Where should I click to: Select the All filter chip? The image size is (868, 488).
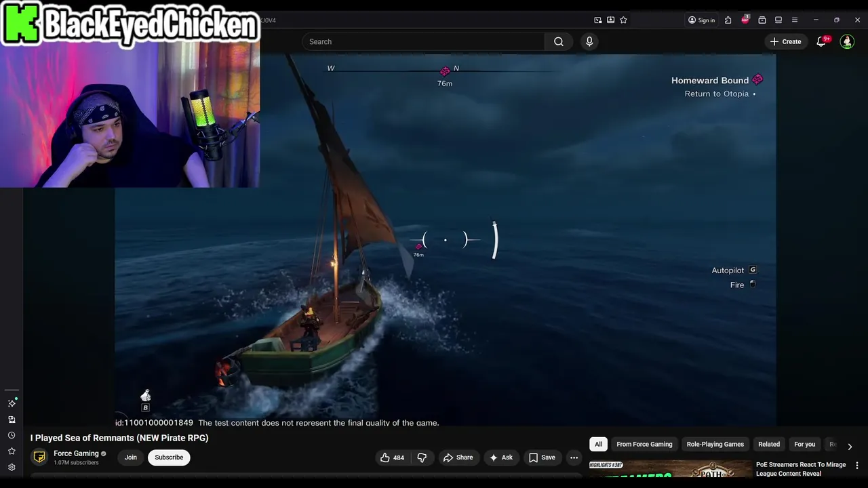pos(598,445)
